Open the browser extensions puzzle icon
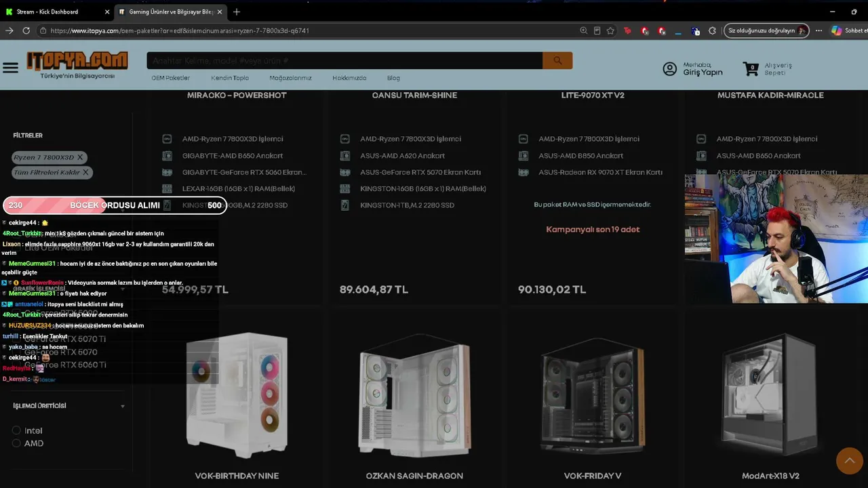 pyautogui.click(x=712, y=30)
